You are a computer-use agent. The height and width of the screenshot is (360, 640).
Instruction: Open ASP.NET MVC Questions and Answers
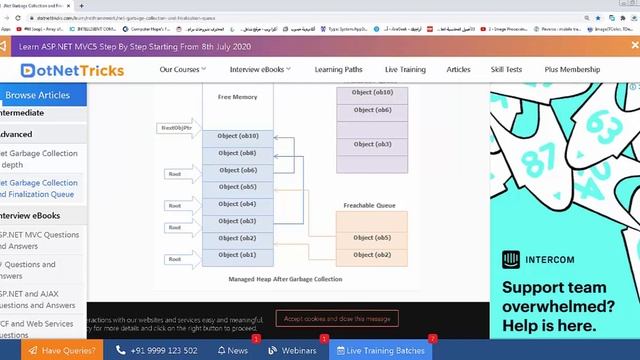point(40,240)
